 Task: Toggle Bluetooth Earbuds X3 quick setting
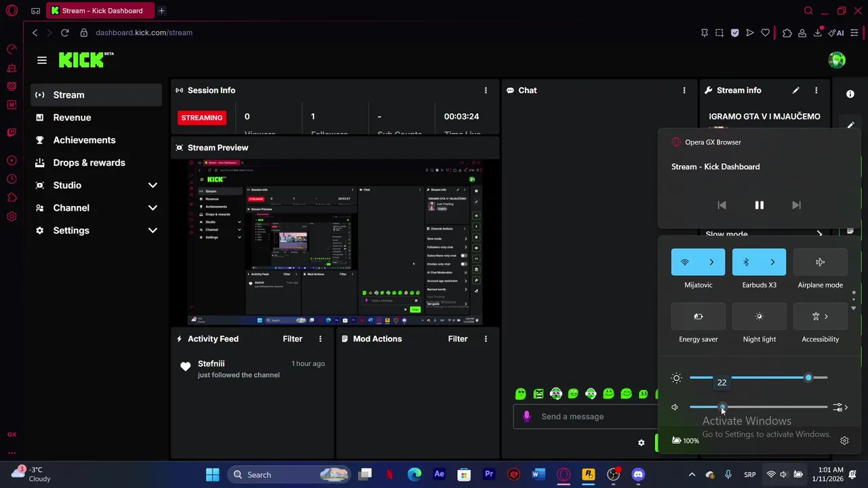coord(745,262)
